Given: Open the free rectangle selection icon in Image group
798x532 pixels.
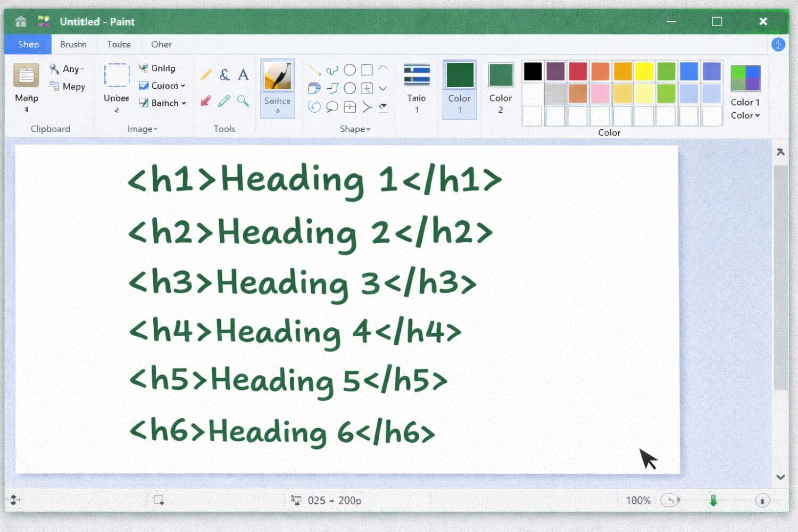Looking at the screenshot, I should (x=115, y=74).
